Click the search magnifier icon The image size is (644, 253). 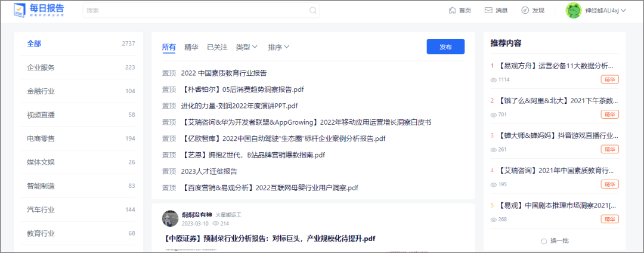point(312,10)
